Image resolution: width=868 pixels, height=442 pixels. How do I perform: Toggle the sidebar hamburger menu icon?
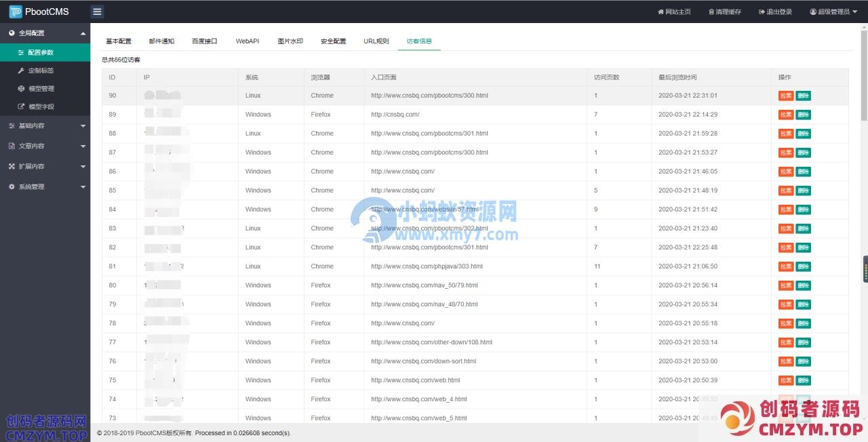coord(97,12)
